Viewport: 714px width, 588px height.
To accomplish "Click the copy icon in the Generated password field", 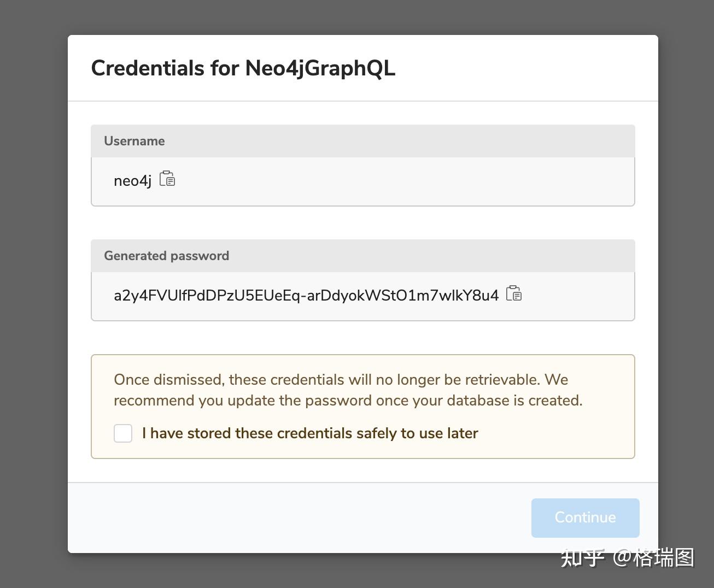I will pos(514,293).
